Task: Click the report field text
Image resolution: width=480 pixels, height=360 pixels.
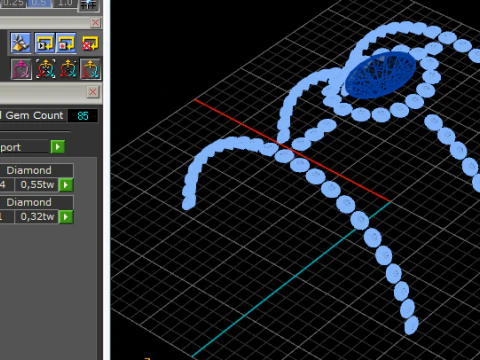Action: 10,147
